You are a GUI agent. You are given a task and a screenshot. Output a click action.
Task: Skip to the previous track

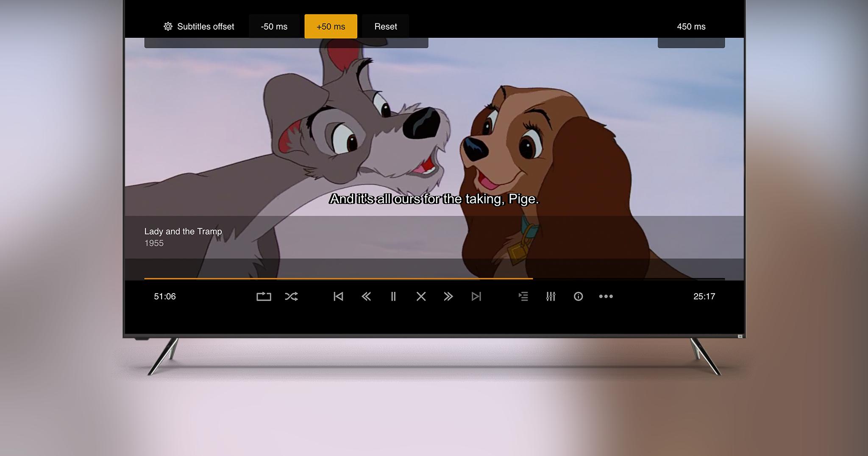[x=338, y=297]
